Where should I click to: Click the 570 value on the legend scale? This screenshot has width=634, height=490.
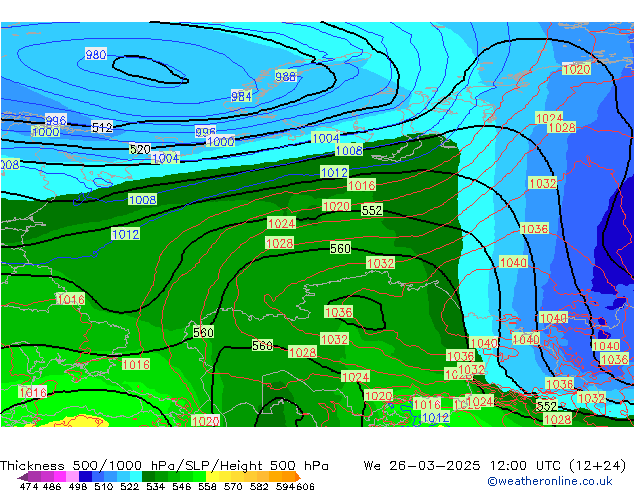233,486
